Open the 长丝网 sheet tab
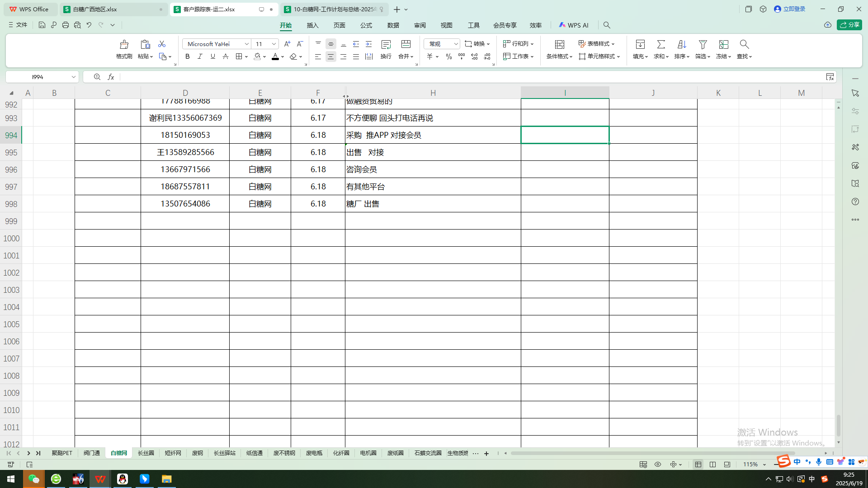This screenshot has height=488, width=868. 146,453
